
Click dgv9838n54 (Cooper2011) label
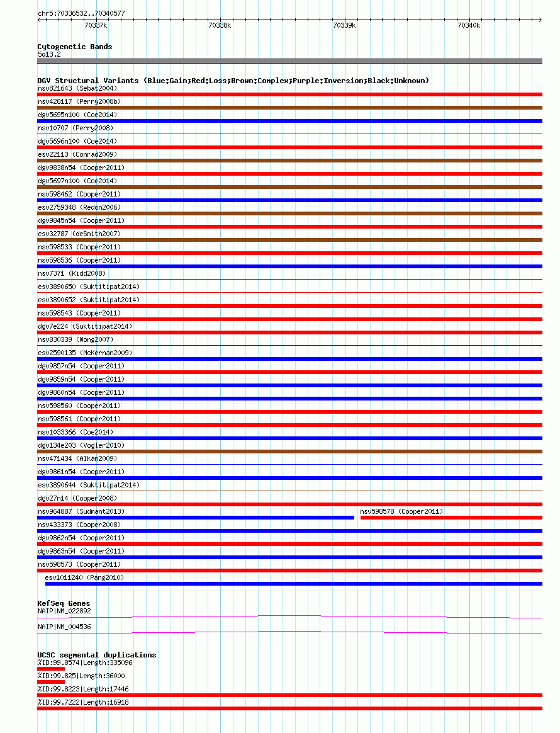pyautogui.click(x=81, y=168)
